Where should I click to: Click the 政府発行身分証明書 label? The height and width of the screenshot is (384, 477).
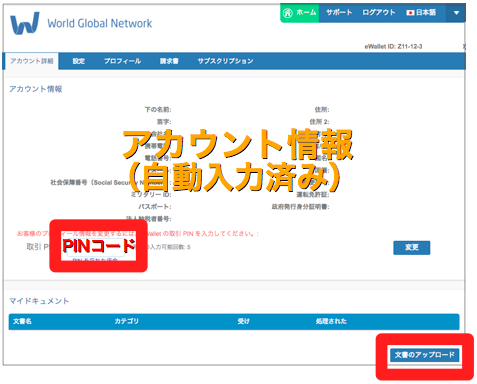300,207
